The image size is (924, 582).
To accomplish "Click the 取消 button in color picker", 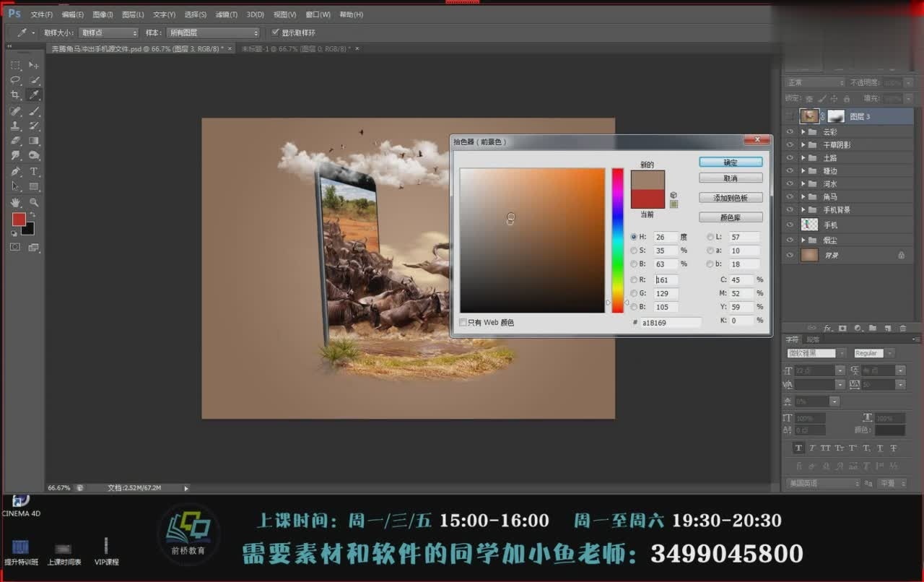I will tap(731, 178).
